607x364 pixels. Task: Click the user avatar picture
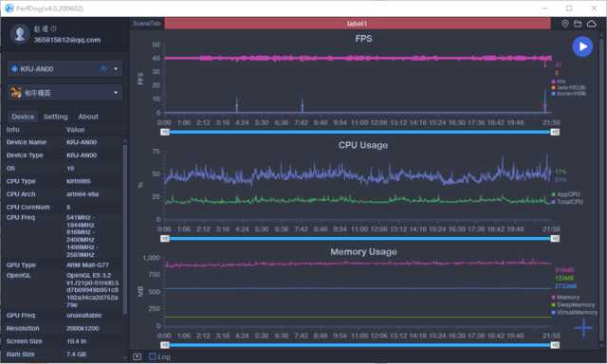(19, 34)
